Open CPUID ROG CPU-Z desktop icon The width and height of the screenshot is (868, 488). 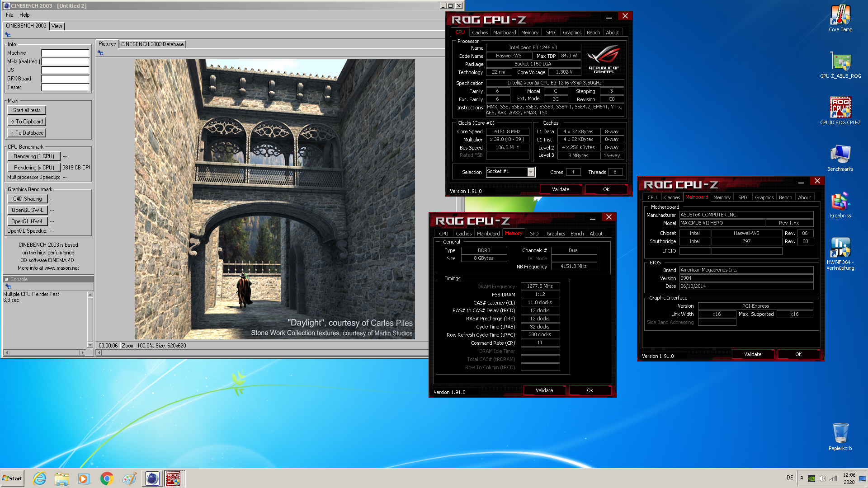coord(840,111)
